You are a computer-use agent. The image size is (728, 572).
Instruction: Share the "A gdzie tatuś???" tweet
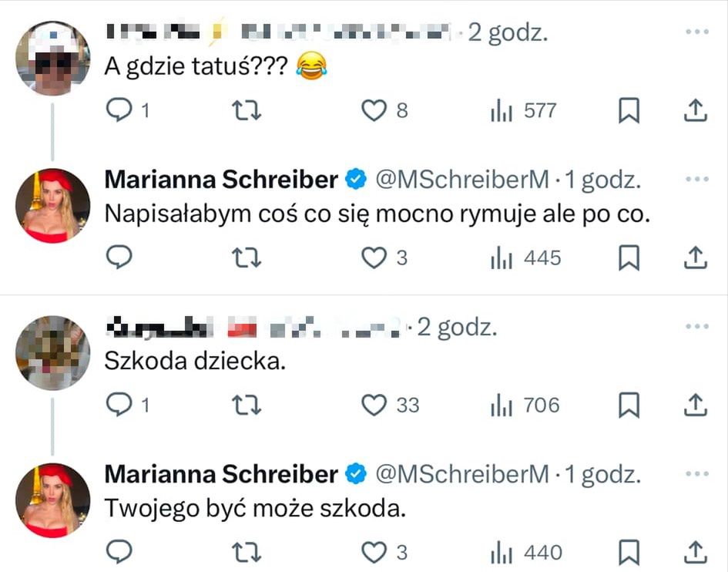tap(695, 112)
